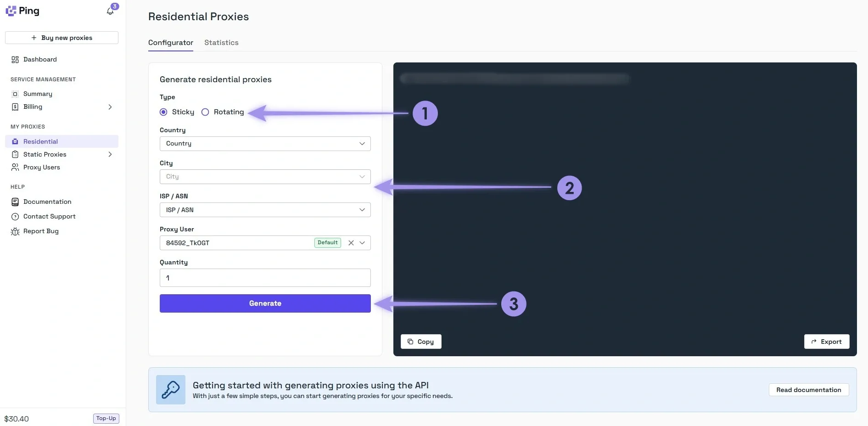Click the Proxy Users people icon
This screenshot has height=426, width=868.
click(x=15, y=167)
